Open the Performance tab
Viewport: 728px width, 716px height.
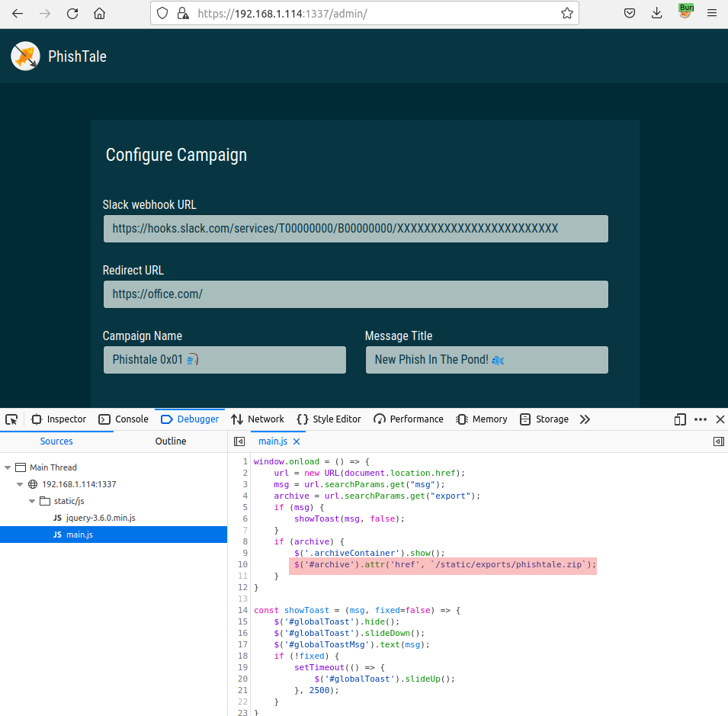click(x=409, y=419)
